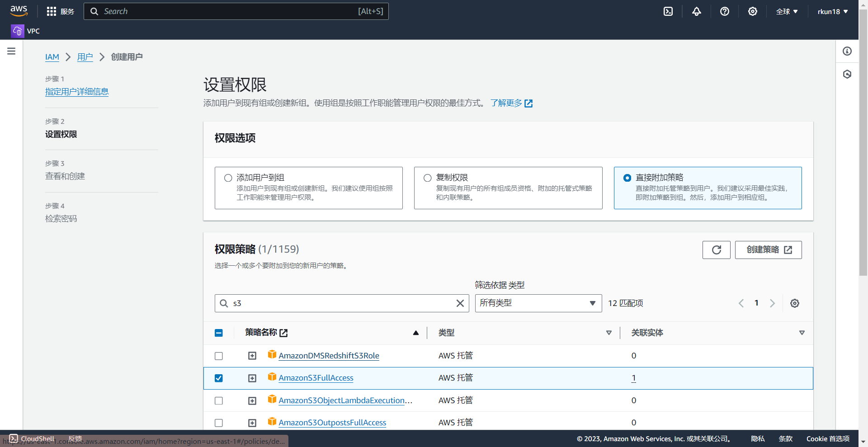Click the policy filter field containing s3

(x=342, y=303)
